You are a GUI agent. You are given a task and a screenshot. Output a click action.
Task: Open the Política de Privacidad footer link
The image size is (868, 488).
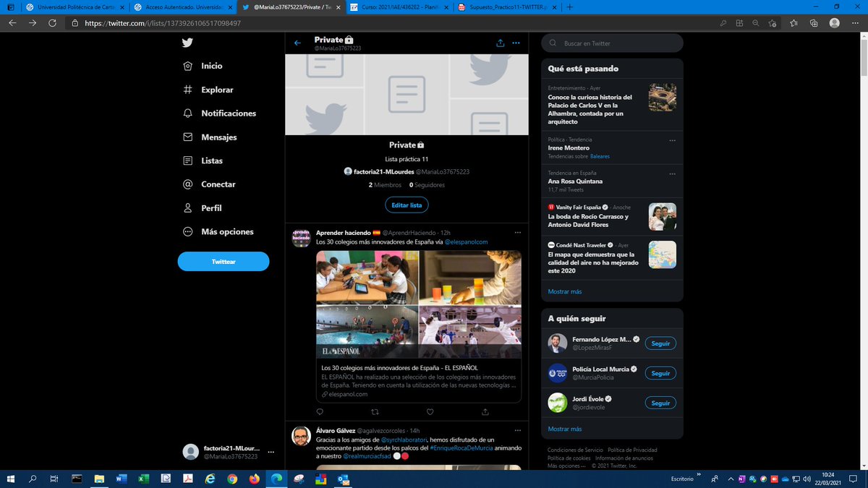[632, 450]
